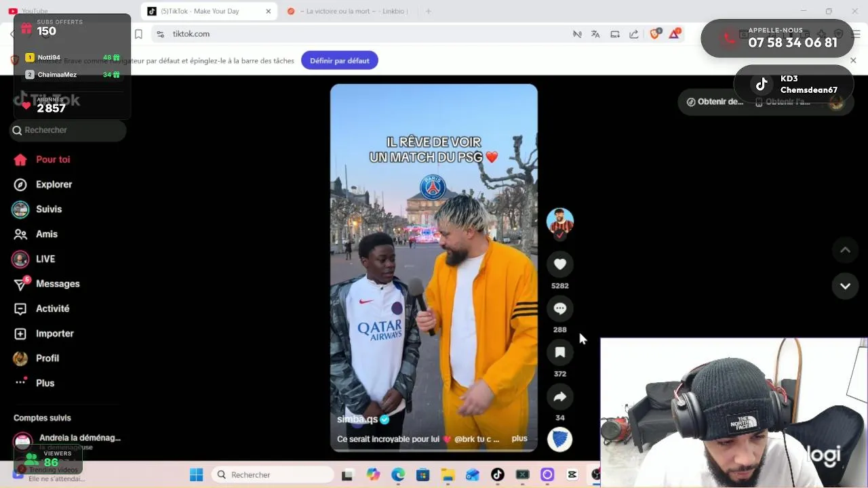Dismiss the default browser banner

[853, 60]
